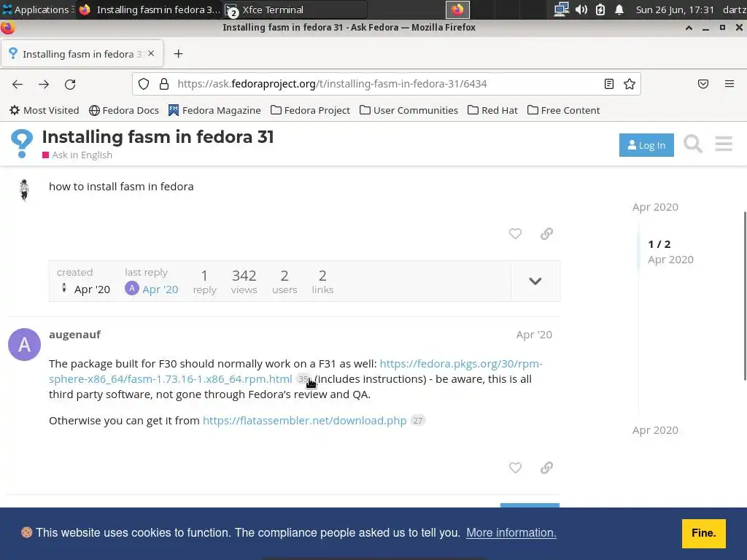The height and width of the screenshot is (560, 747).
Task: Switch to Xfce Terminal taskbar window
Action: [295, 9]
